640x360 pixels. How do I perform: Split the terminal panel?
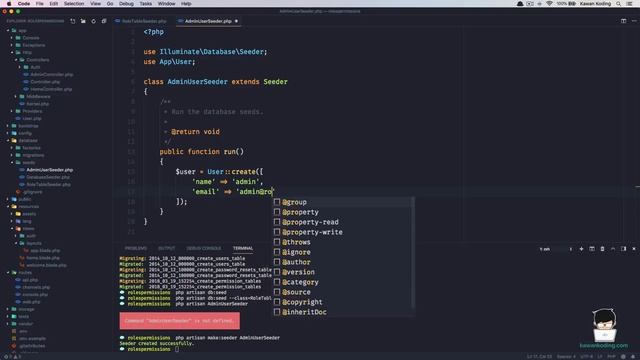click(592, 249)
